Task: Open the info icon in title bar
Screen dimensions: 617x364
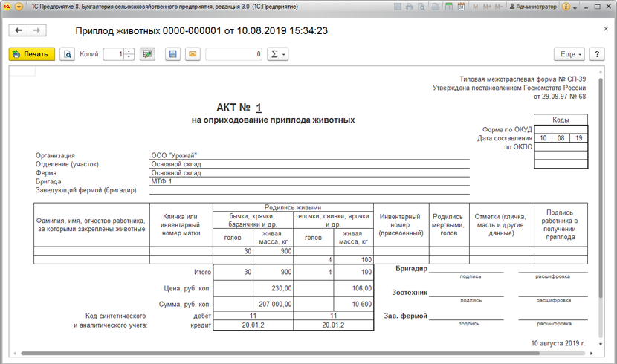Action: click(566, 7)
